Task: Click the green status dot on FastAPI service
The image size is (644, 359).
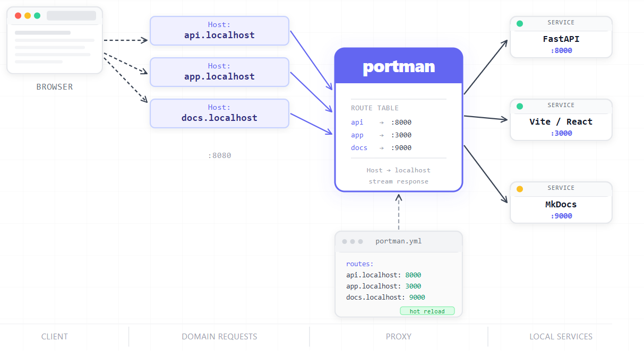Action: pos(520,23)
